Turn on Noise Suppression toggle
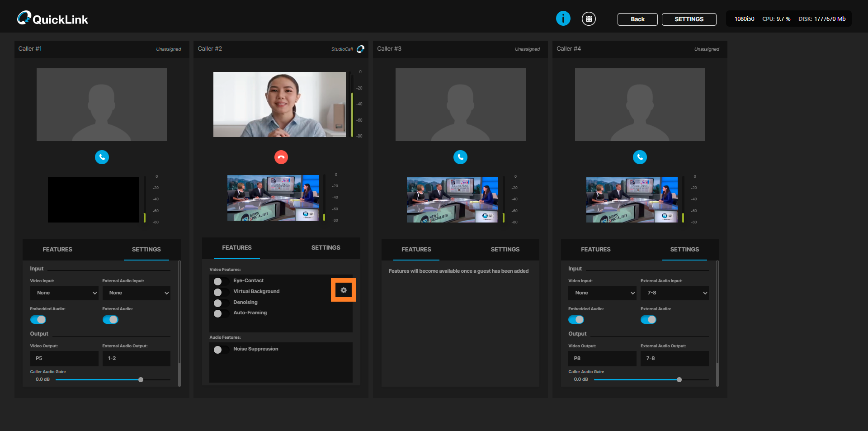This screenshot has width=868, height=431. coord(220,350)
